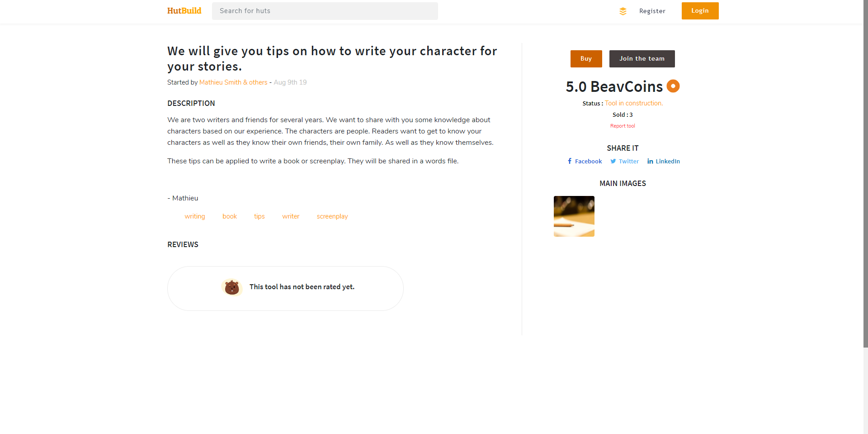The width and height of the screenshot is (868, 434).
Task: Click the beaver mascot icon in reviews
Action: (232, 287)
